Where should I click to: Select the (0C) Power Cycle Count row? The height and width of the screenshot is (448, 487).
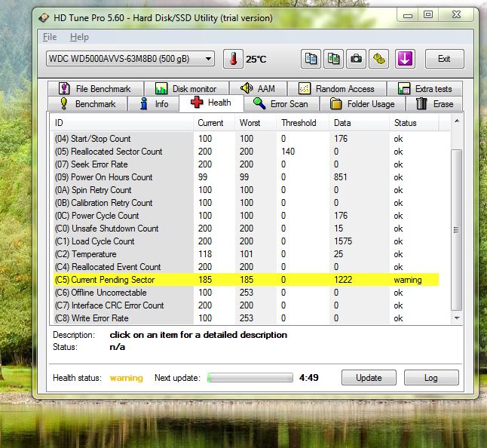245,216
